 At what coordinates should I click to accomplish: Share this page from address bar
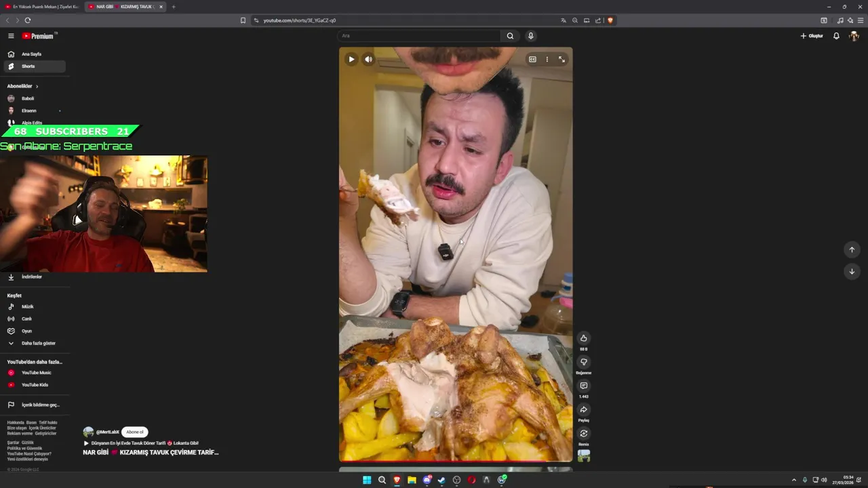pos(598,20)
